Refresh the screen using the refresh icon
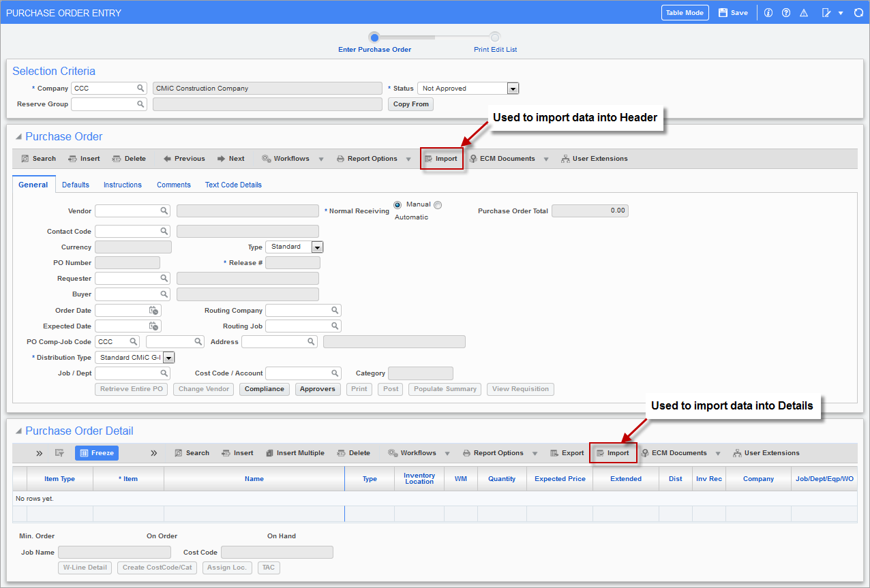This screenshot has height=588, width=870. [x=858, y=12]
